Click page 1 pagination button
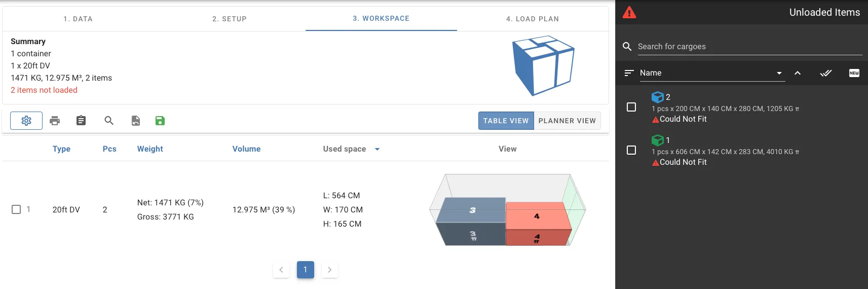868x289 pixels. pyautogui.click(x=305, y=270)
